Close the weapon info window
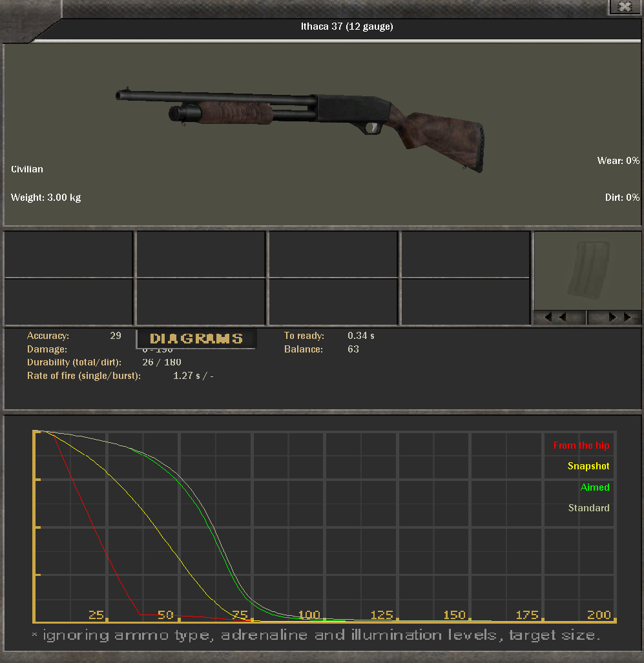The width and height of the screenshot is (644, 663). coord(625,6)
